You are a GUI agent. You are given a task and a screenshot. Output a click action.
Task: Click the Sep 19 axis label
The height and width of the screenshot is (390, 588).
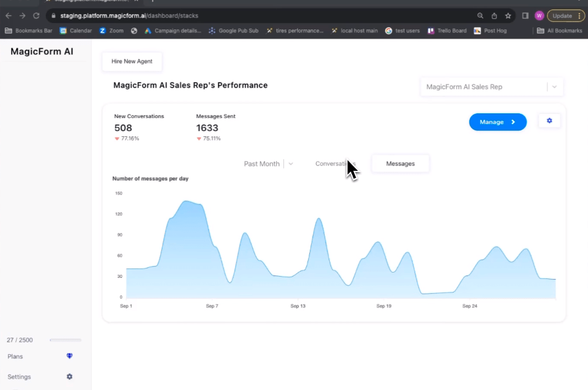384,306
